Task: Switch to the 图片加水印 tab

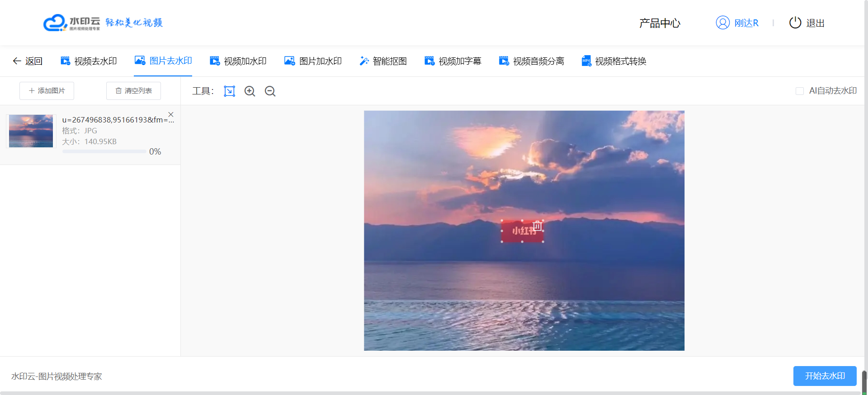Action: 313,61
